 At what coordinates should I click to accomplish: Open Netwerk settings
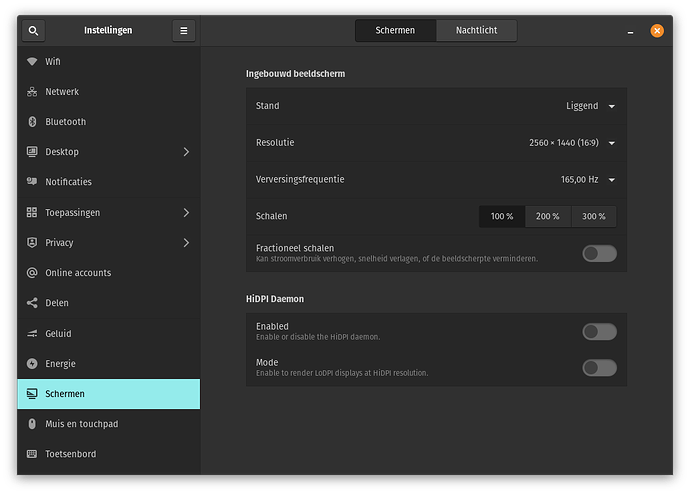(x=109, y=91)
